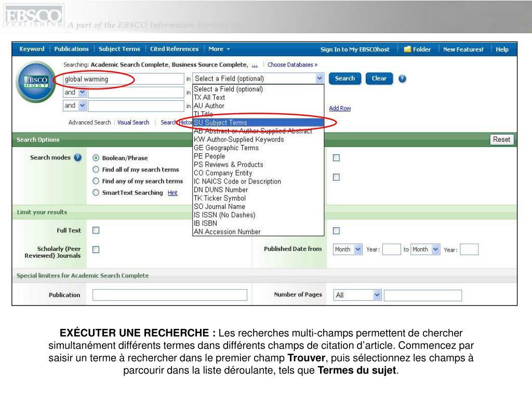Choose SO Journal Name option
The height and width of the screenshot is (399, 532).
click(x=259, y=207)
